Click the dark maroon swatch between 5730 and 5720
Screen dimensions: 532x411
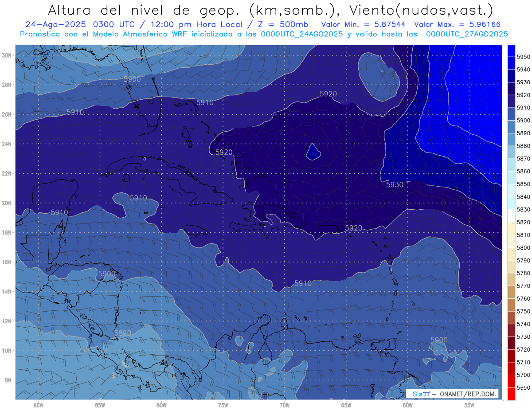tap(511, 343)
